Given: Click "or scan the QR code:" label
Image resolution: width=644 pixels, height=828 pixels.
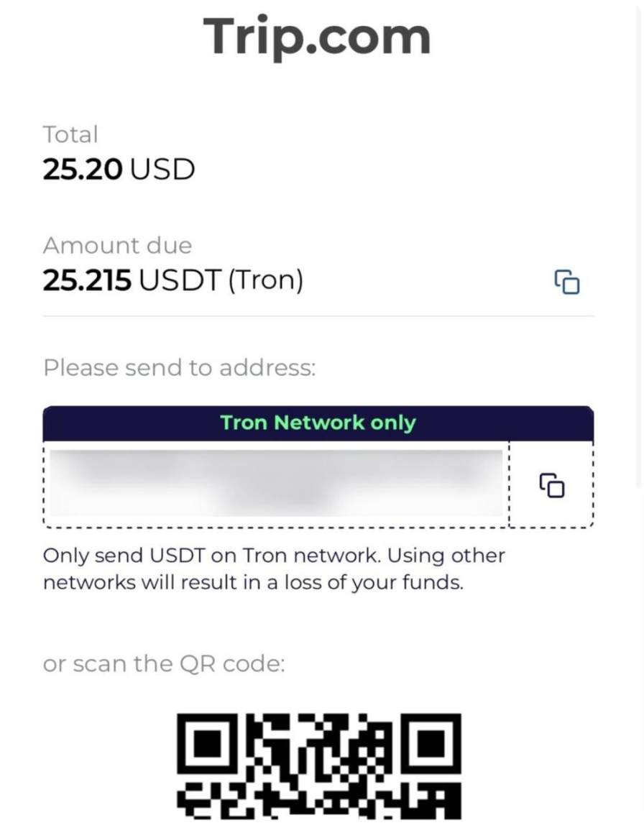Looking at the screenshot, I should point(164,663).
